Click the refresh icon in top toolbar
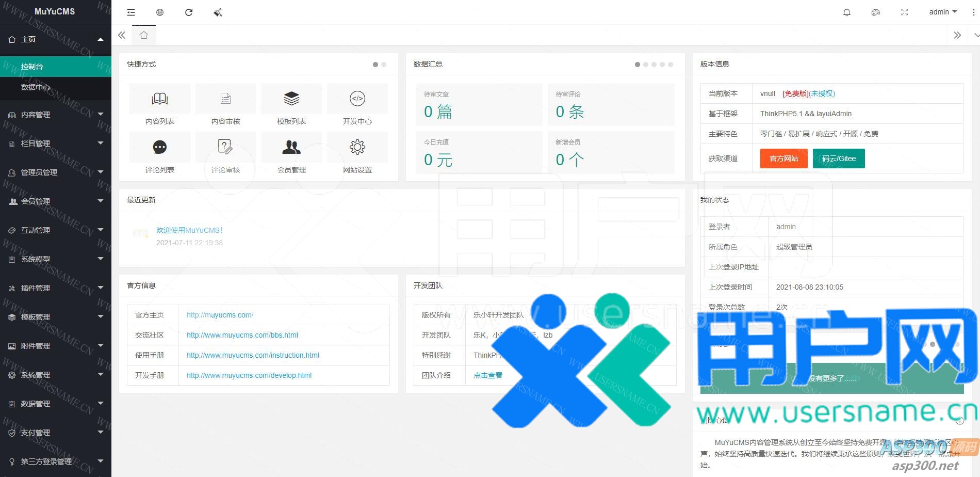 tap(189, 12)
